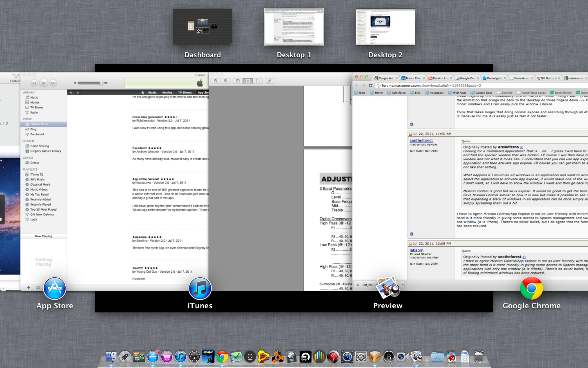Switch to the Dashboard space thumbnail
588x368 pixels.
(203, 27)
